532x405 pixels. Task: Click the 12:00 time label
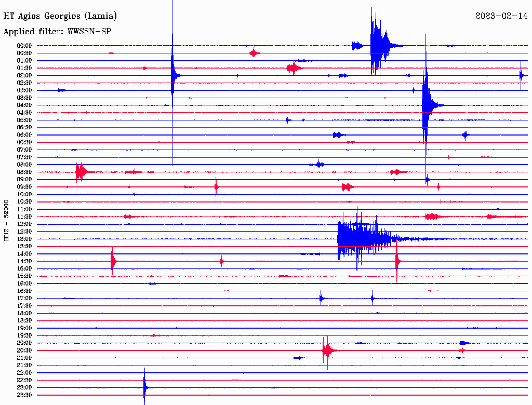[x=24, y=224]
